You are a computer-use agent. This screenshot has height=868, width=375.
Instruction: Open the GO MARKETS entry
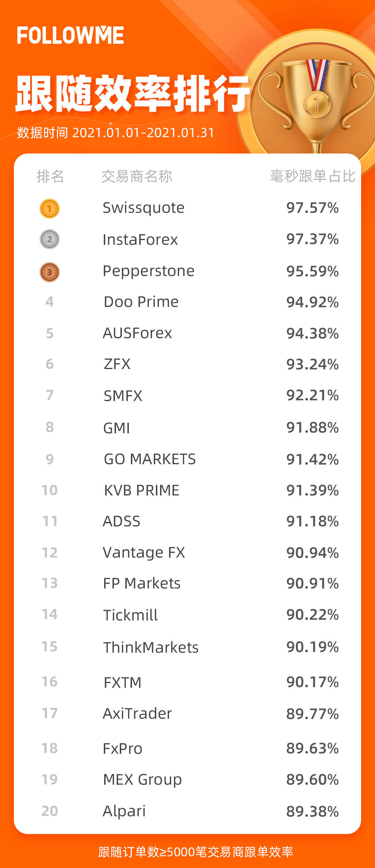point(150,459)
